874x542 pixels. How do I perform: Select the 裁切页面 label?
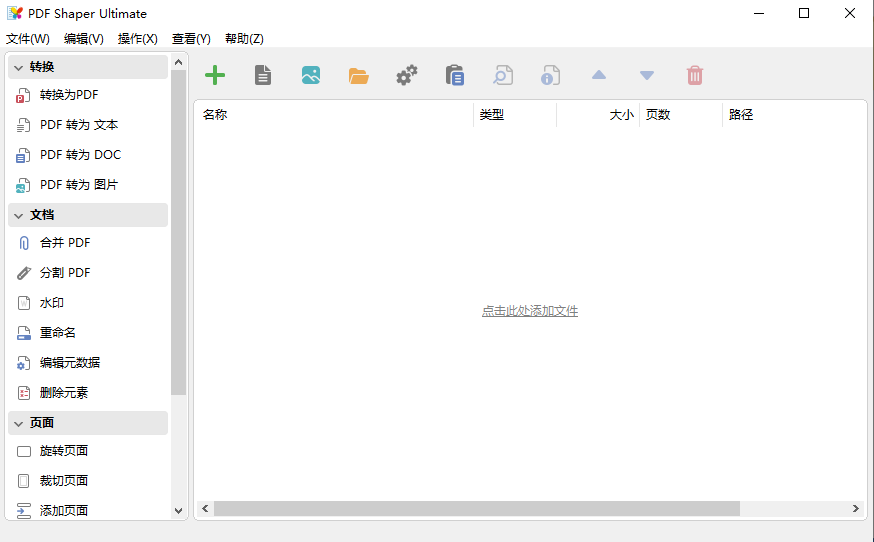point(64,480)
